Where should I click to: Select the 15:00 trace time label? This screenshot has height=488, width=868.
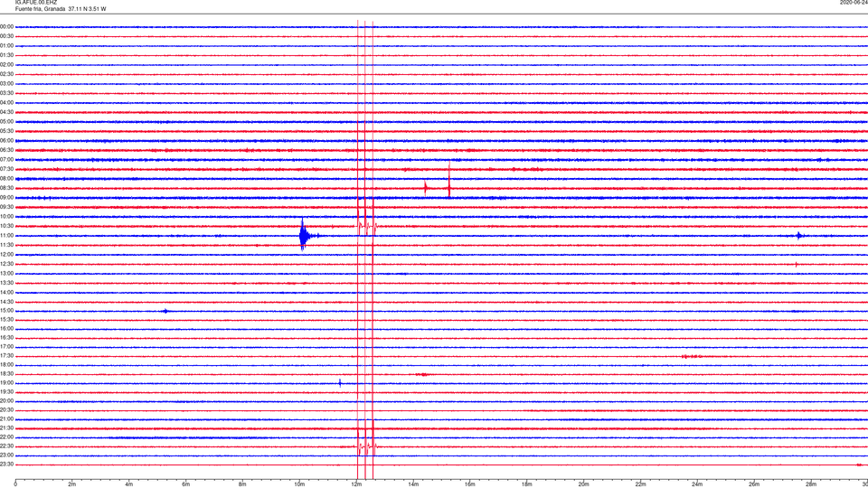[6, 311]
